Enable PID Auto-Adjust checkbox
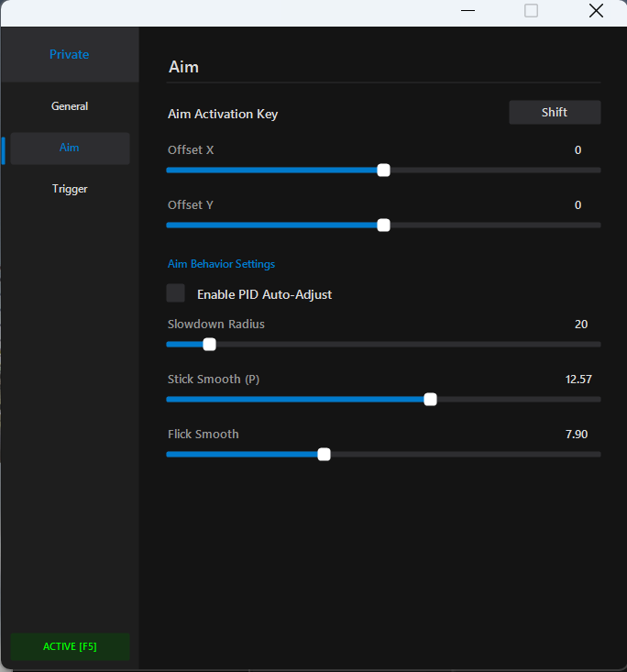This screenshot has width=627, height=672. click(x=176, y=293)
